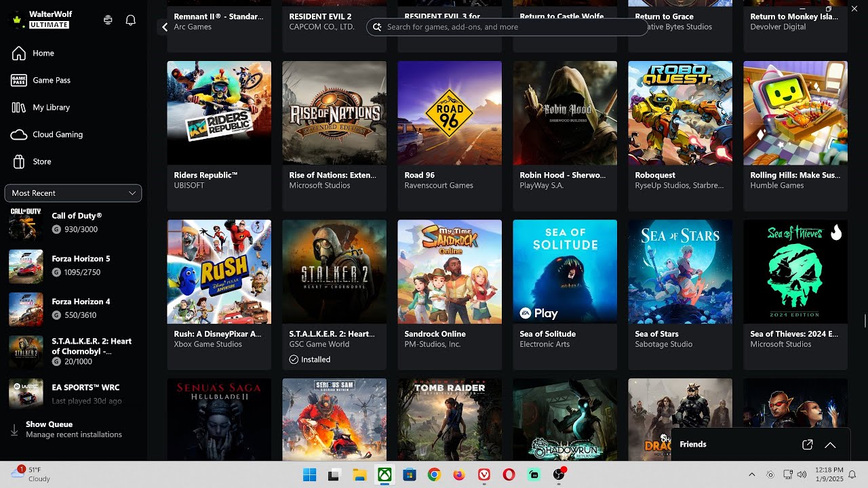Open Microsoft Store from taskbar

pyautogui.click(x=410, y=475)
